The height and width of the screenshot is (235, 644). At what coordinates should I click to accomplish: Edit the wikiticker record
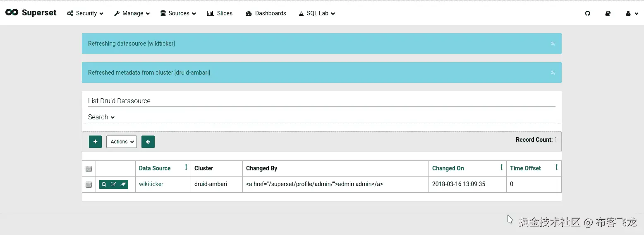(113, 184)
